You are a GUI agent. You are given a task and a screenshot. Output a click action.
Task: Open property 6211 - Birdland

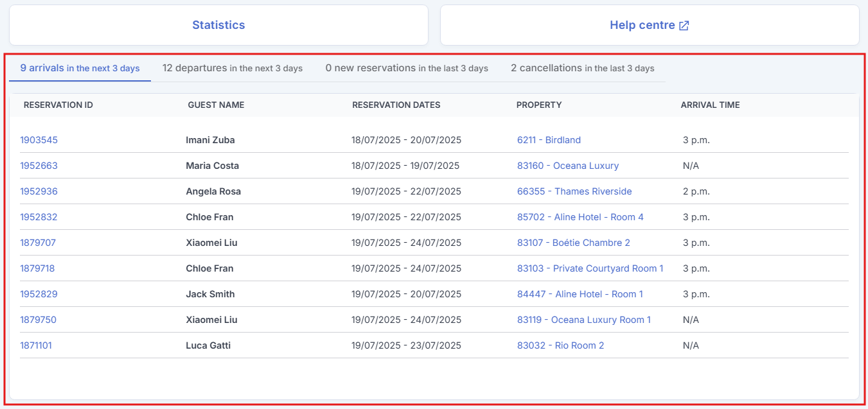click(x=549, y=140)
